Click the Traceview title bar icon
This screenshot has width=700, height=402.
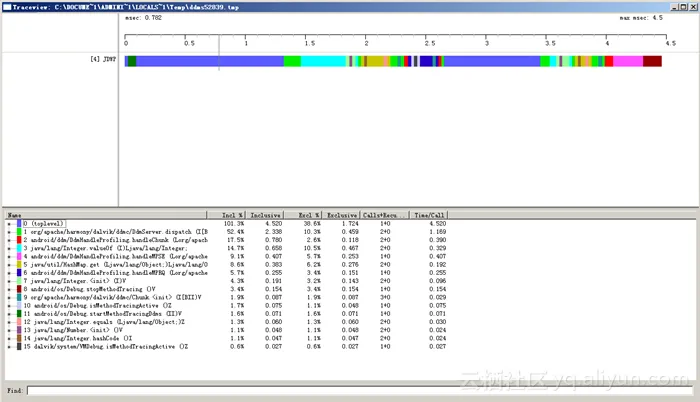coord(6,5)
